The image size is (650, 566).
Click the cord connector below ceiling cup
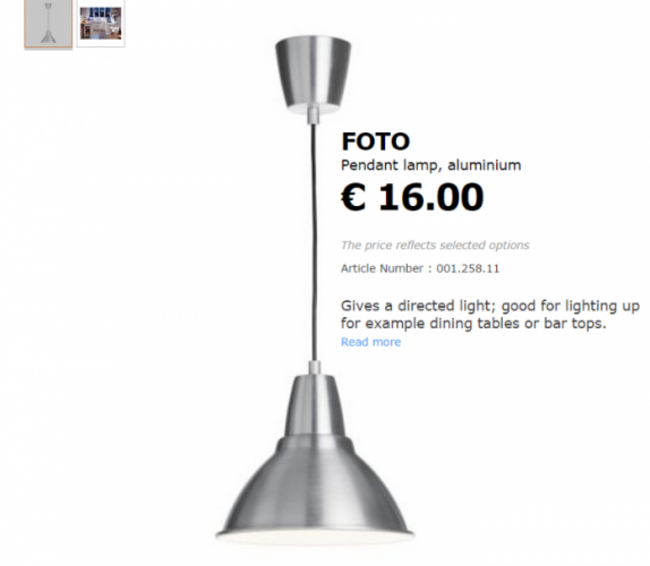[x=313, y=115]
